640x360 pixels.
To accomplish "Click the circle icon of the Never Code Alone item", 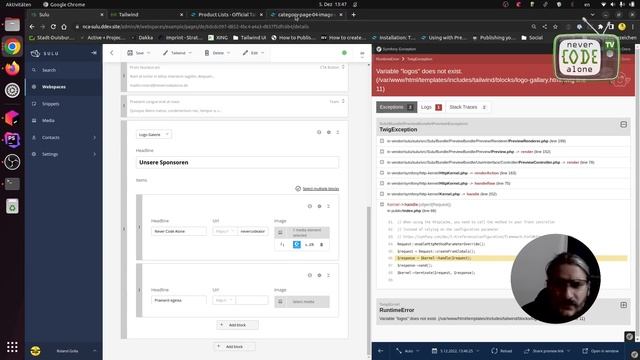I will [x=310, y=206].
